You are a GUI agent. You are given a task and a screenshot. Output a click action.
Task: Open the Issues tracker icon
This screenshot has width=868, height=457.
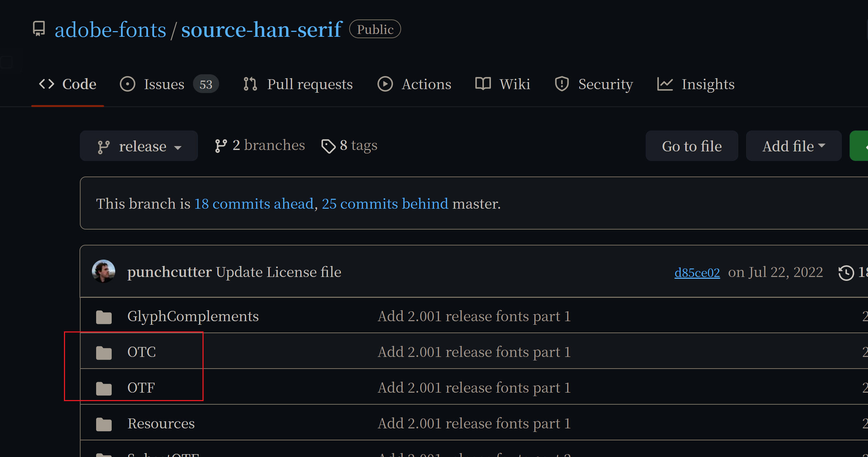point(128,84)
